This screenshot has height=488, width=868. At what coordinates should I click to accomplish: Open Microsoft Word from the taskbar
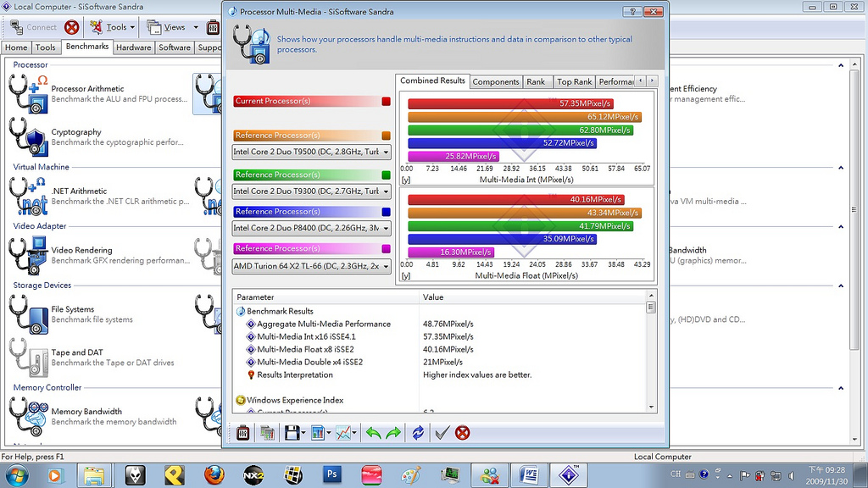pos(529,474)
